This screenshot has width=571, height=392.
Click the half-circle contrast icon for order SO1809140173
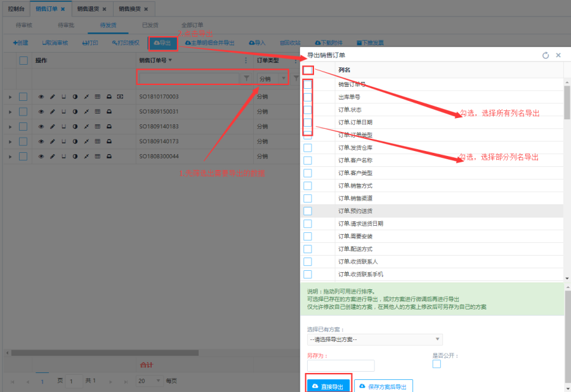pyautogui.click(x=75, y=141)
